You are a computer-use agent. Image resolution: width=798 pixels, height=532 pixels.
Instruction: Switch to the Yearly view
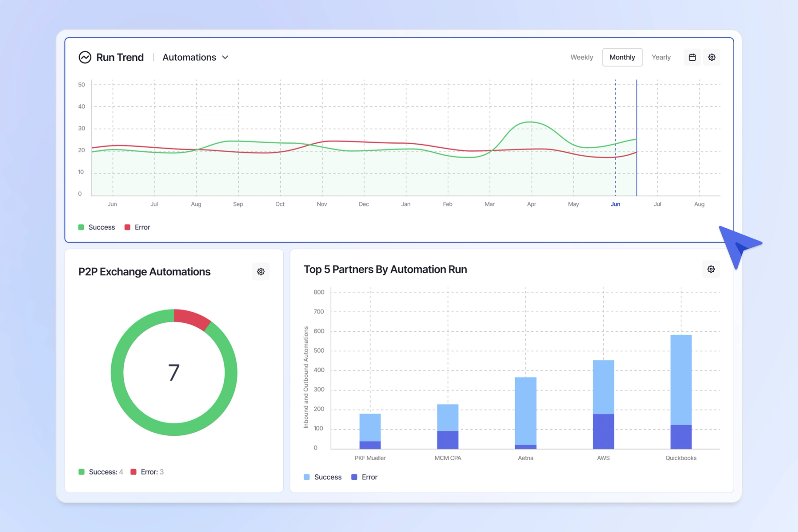(x=661, y=57)
